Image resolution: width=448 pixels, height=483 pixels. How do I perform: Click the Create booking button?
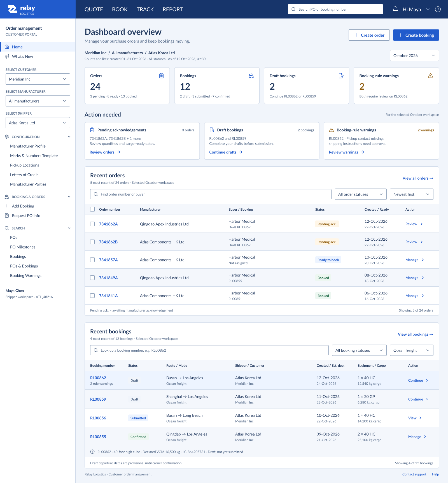416,35
